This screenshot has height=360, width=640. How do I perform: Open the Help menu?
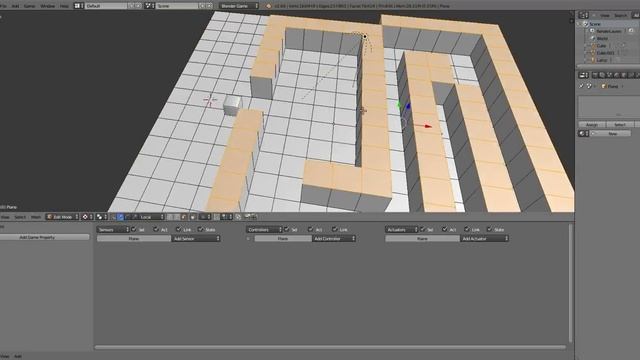[x=64, y=6]
